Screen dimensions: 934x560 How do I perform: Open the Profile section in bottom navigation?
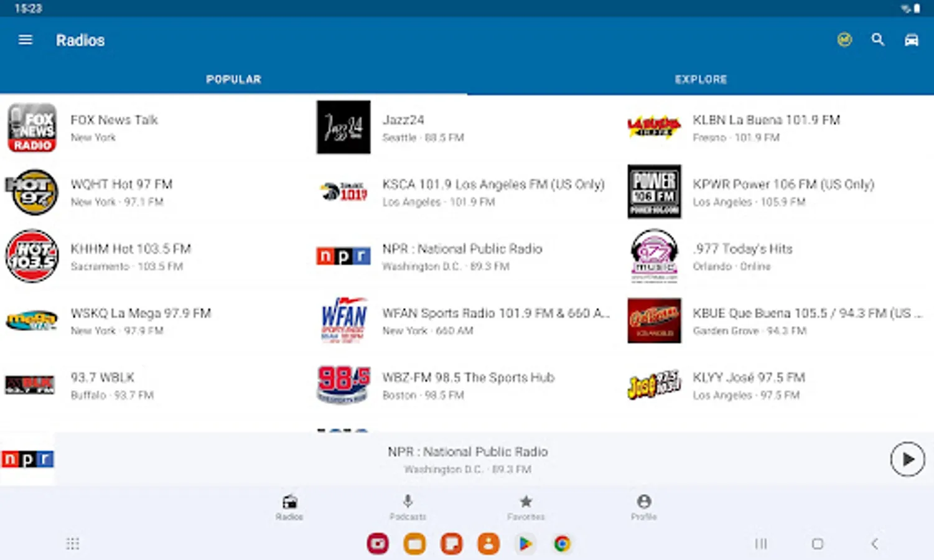[x=644, y=507]
